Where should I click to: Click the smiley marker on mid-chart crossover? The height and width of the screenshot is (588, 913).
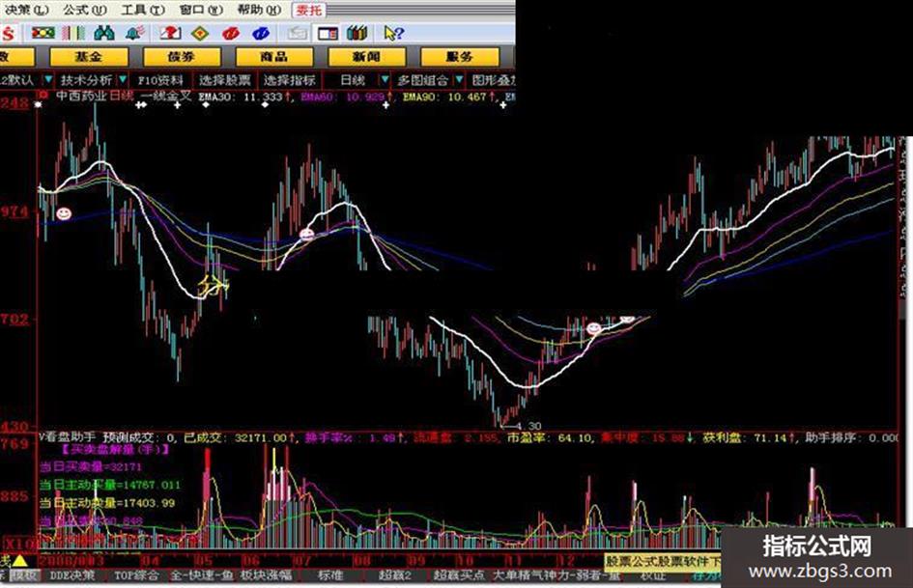pos(306,234)
